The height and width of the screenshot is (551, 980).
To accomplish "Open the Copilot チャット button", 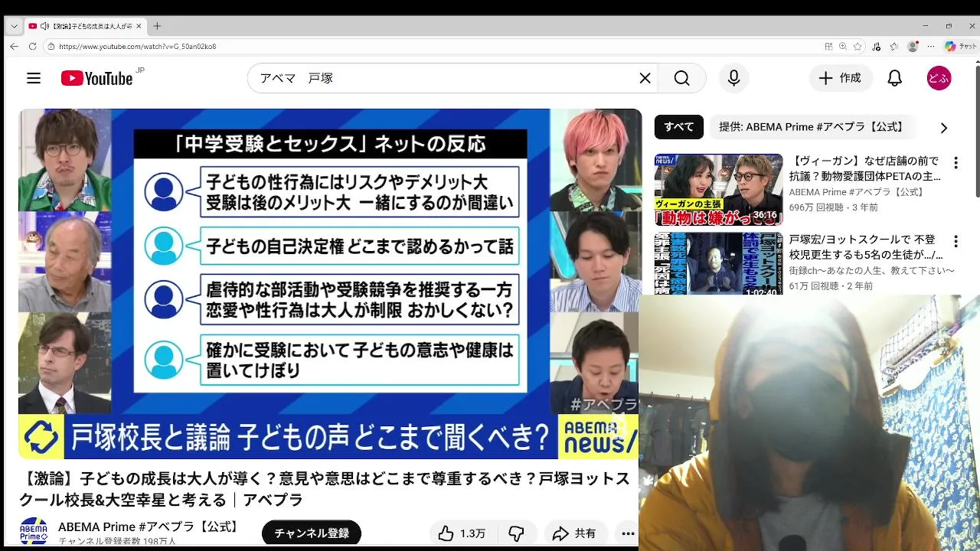I will pos(960,47).
